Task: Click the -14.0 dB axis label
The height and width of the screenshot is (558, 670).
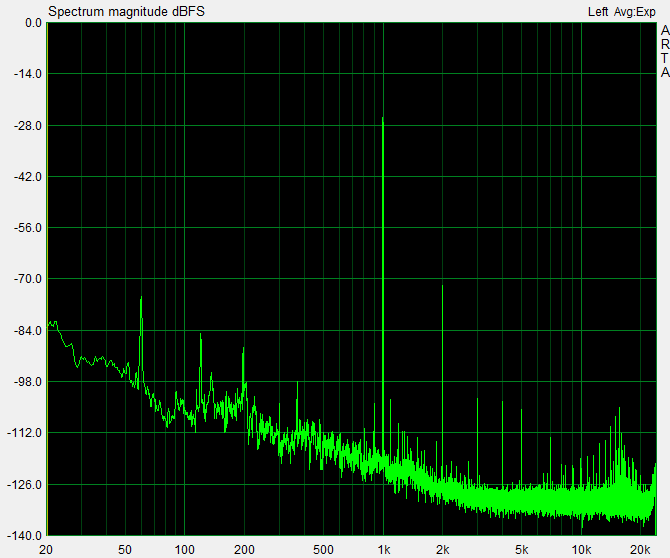Action: pos(28,74)
